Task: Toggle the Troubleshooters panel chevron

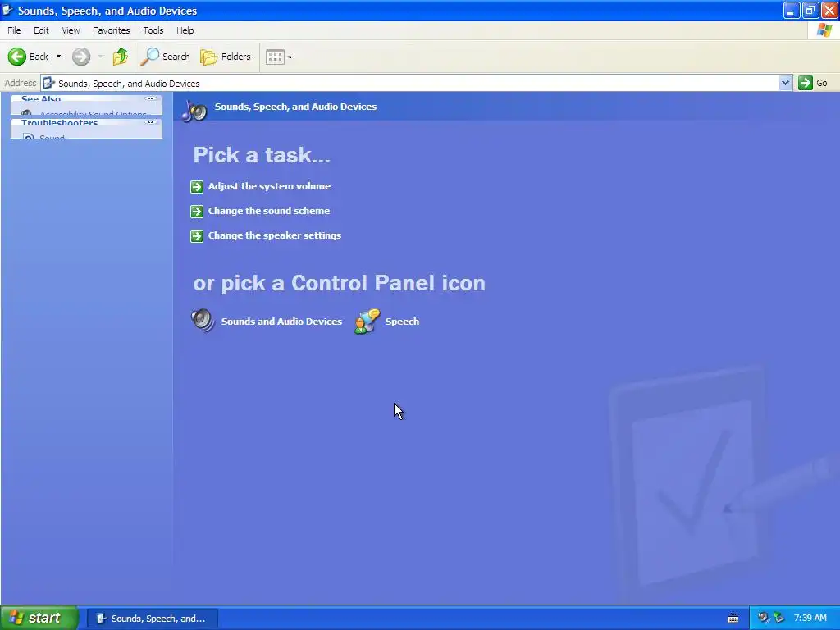Action: 151,123
